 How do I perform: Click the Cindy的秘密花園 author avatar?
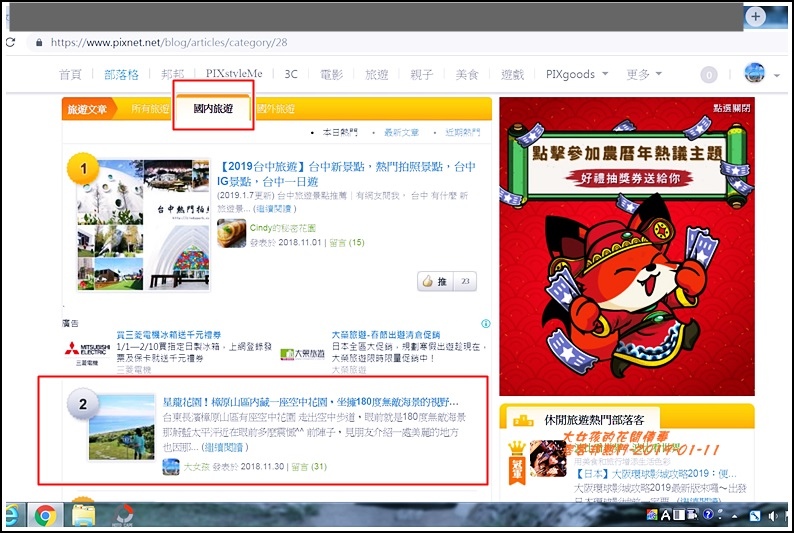[x=231, y=233]
